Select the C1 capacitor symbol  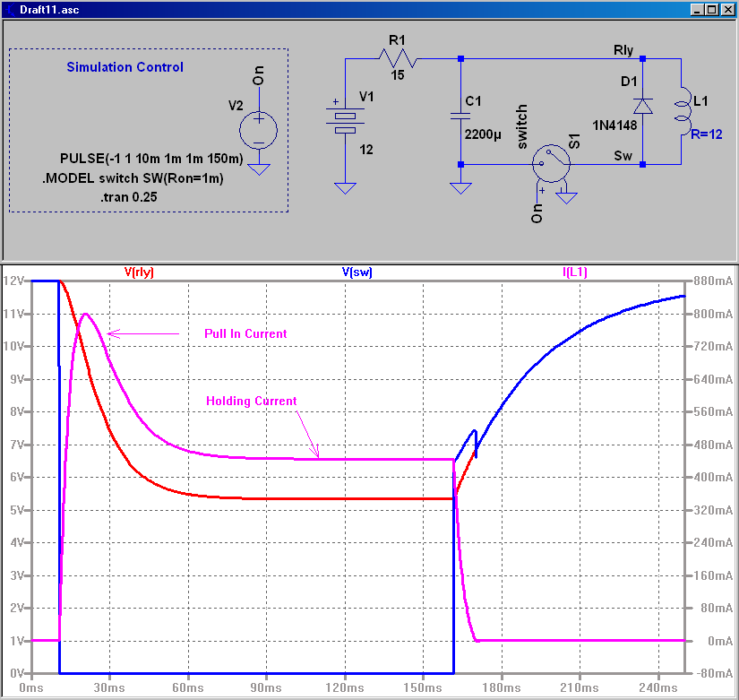[460, 116]
